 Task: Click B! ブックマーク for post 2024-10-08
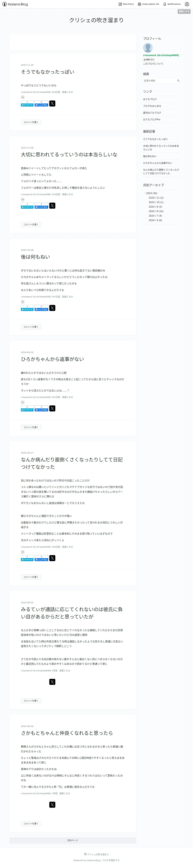click(x=27, y=309)
